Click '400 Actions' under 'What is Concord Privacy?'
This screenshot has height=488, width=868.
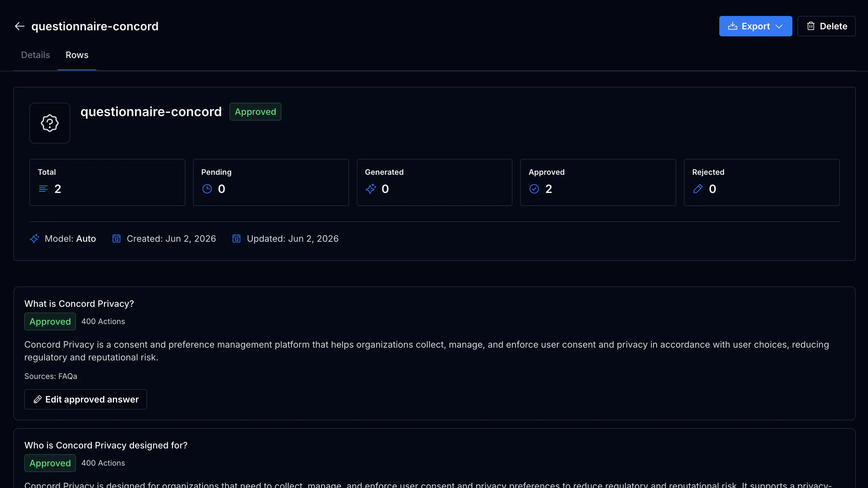pyautogui.click(x=103, y=322)
